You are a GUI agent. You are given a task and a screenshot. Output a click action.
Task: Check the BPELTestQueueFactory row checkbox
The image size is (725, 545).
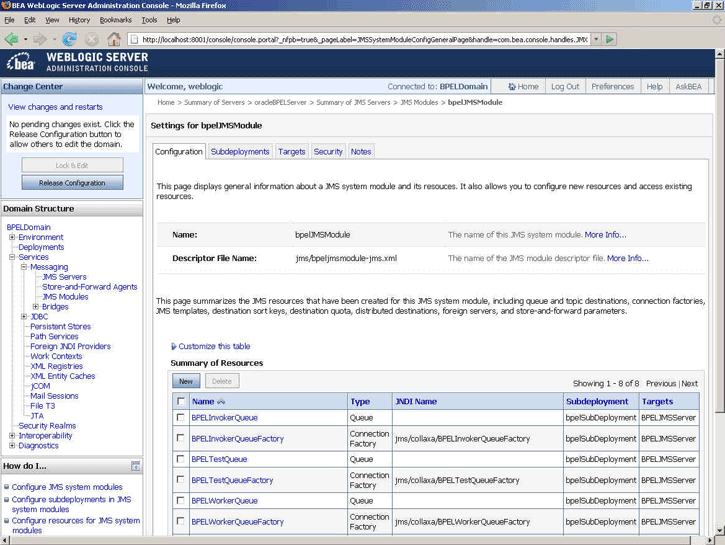pos(180,479)
